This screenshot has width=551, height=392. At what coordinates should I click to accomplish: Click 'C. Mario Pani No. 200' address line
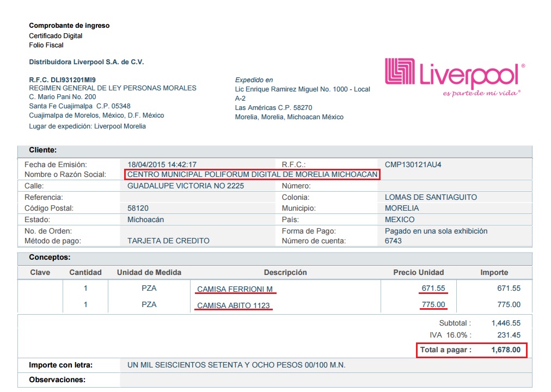(62, 97)
